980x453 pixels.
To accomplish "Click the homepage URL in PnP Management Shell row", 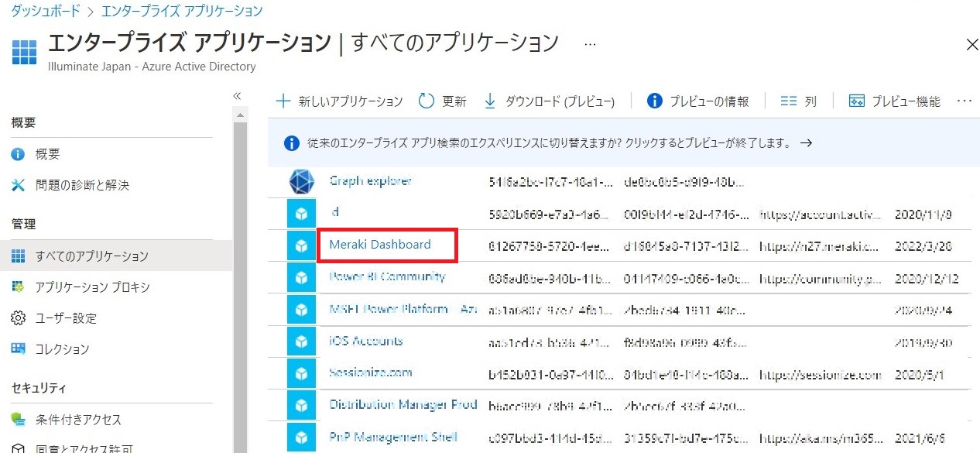I will click(x=820, y=438).
